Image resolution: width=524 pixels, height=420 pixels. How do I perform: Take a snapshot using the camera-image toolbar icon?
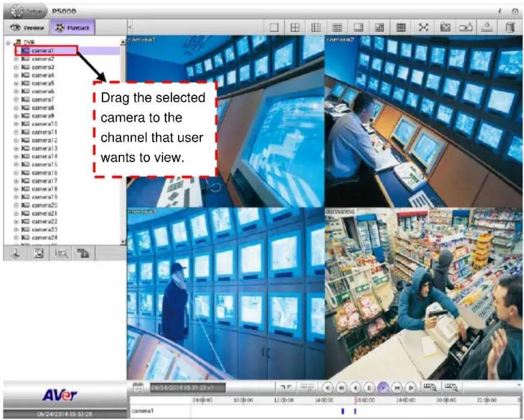coord(445,27)
